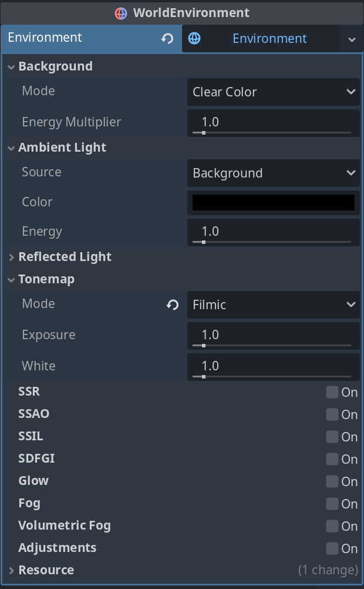Open Tonemap Mode dropdown set to Filmic
The height and width of the screenshot is (589, 364).
click(273, 305)
